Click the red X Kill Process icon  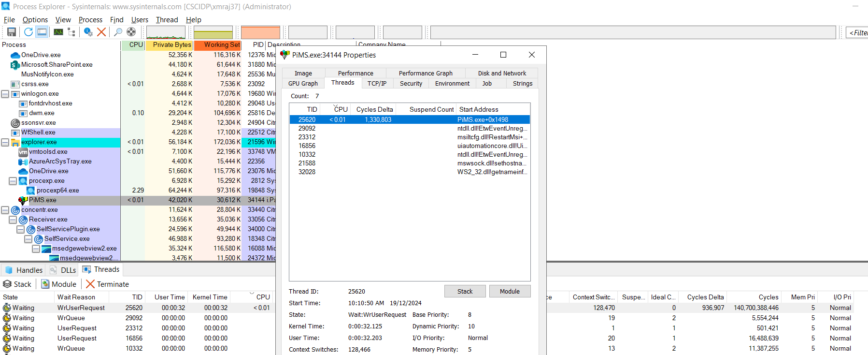coord(101,32)
